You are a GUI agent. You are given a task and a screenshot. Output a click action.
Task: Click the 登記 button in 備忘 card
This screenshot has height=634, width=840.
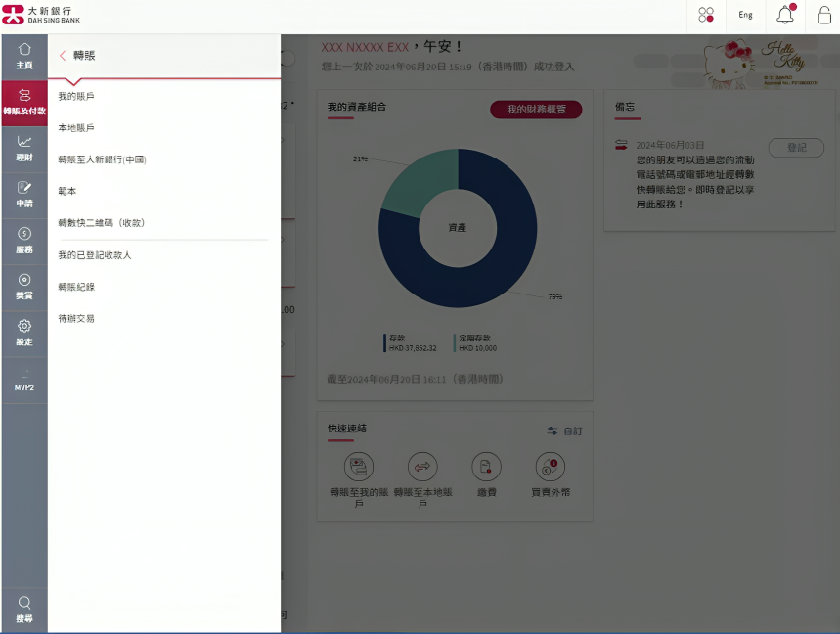796,148
